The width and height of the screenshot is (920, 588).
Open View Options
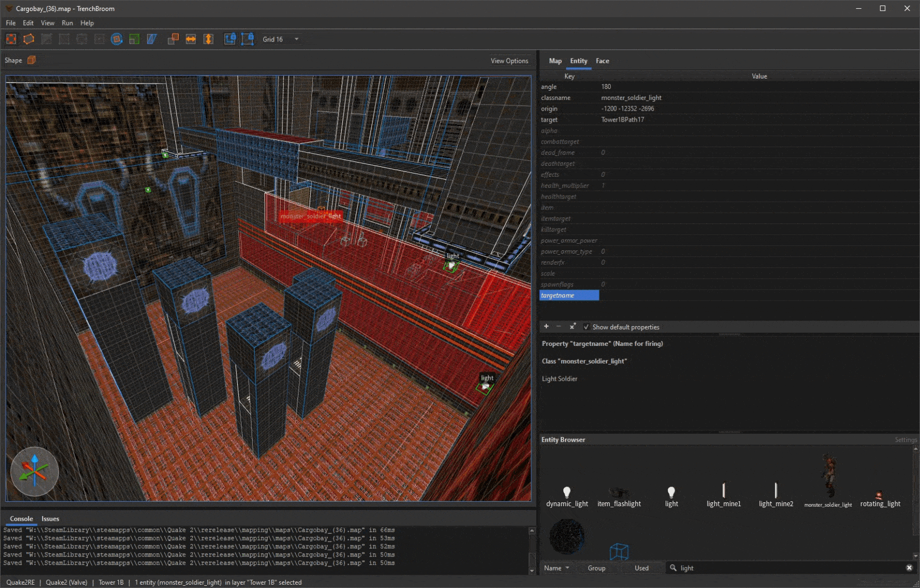tap(509, 61)
